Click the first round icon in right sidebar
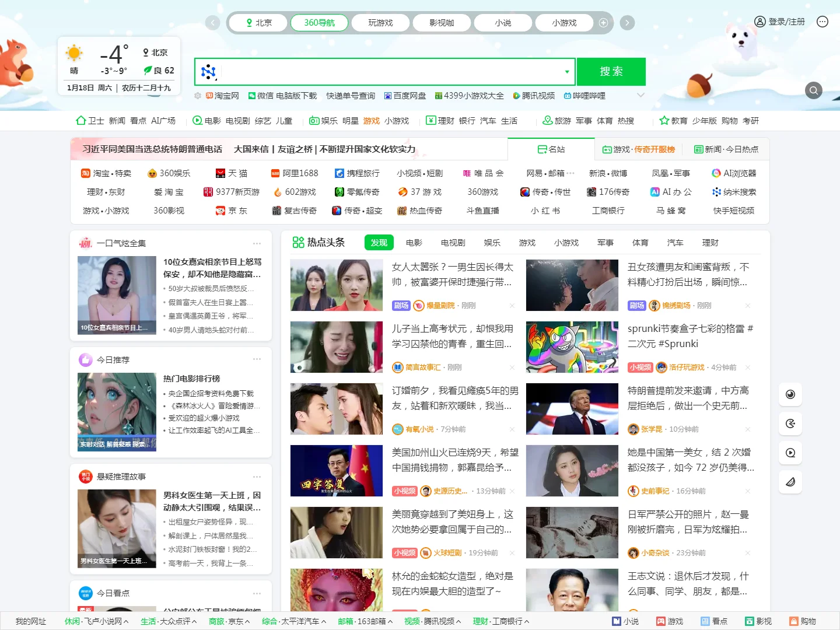This screenshot has height=630, width=840. [x=790, y=394]
